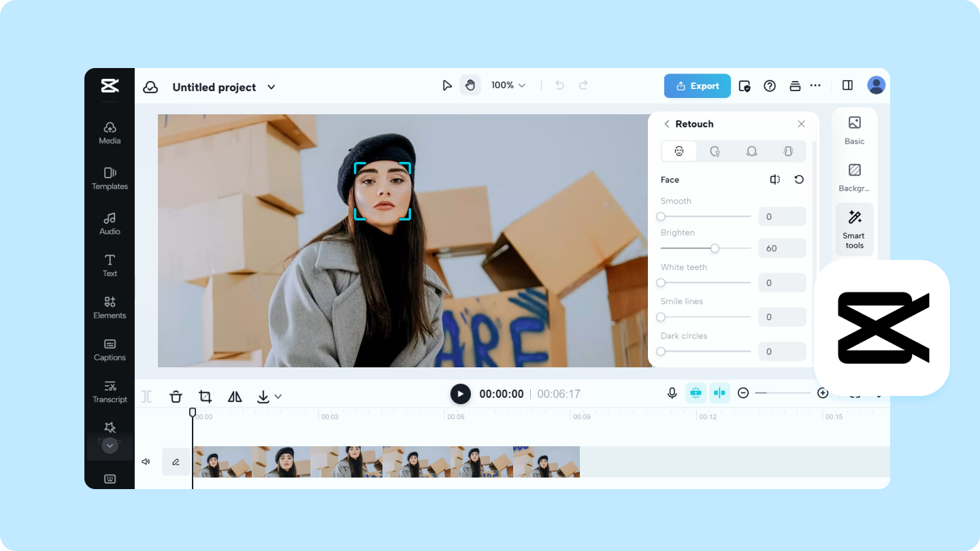Open the Captions panel

pyautogui.click(x=110, y=350)
